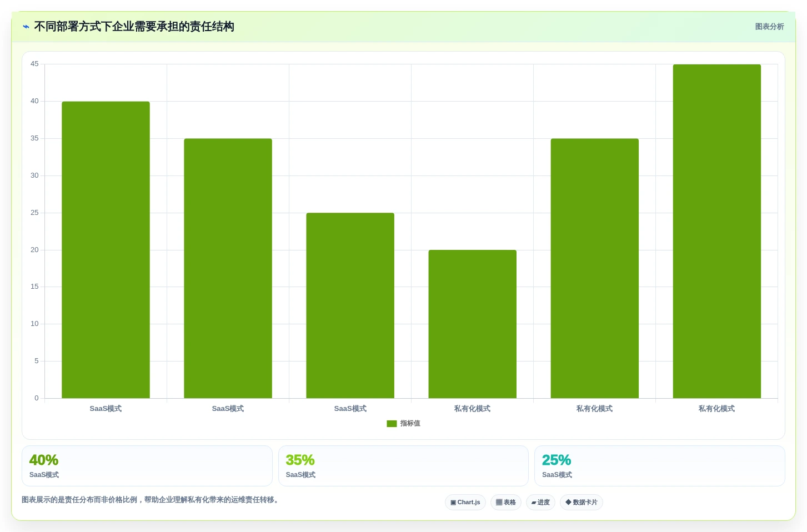This screenshot has height=532, width=807.
Task: Click the 图表分析 label in header
Action: [x=769, y=27]
